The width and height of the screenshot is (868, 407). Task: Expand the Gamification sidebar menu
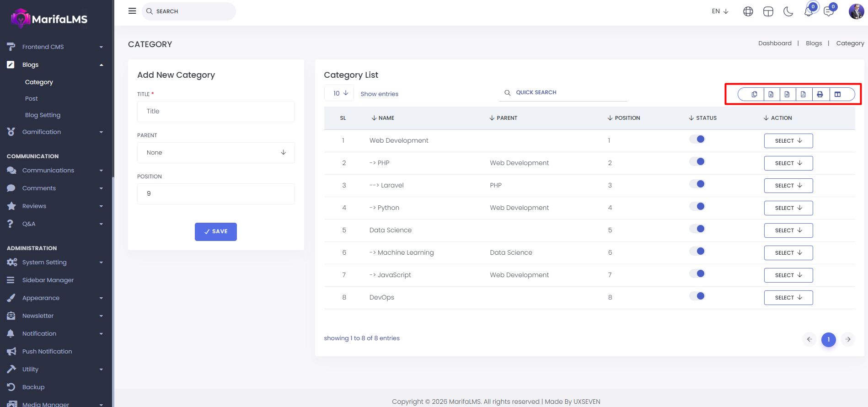click(55, 132)
